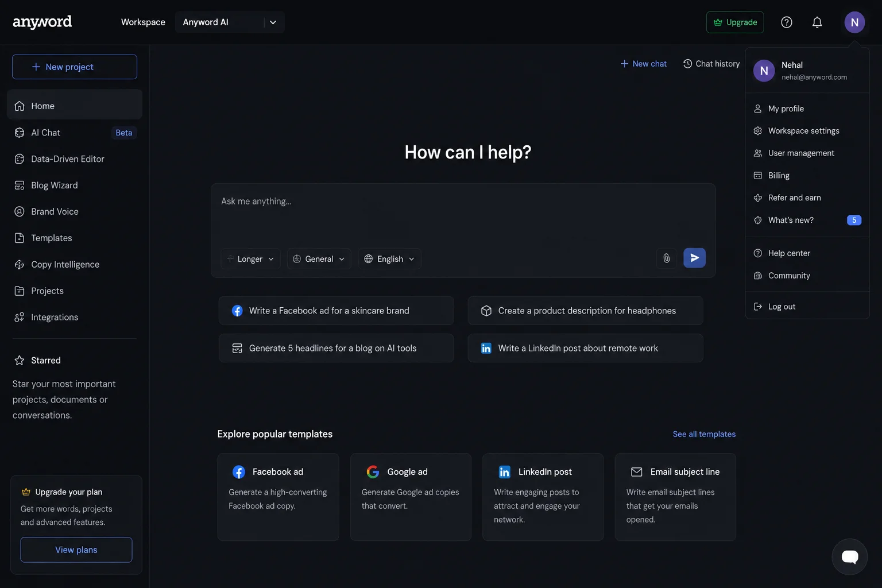Click the Email subject line envelope icon

point(637,472)
